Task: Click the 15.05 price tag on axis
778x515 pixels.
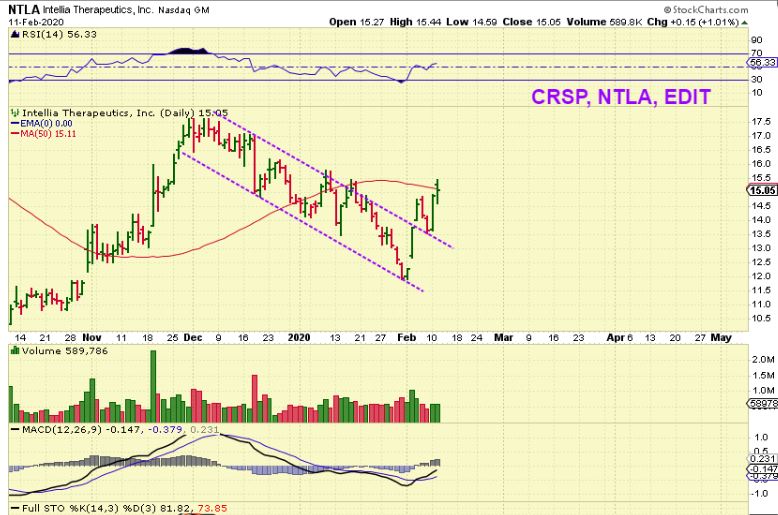Action: [x=763, y=191]
